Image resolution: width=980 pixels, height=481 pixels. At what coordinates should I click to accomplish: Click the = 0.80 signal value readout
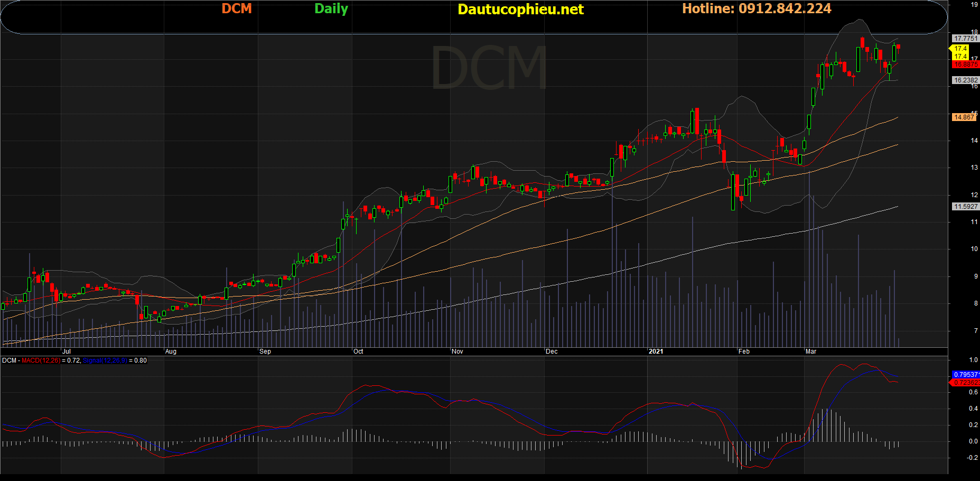138,360
